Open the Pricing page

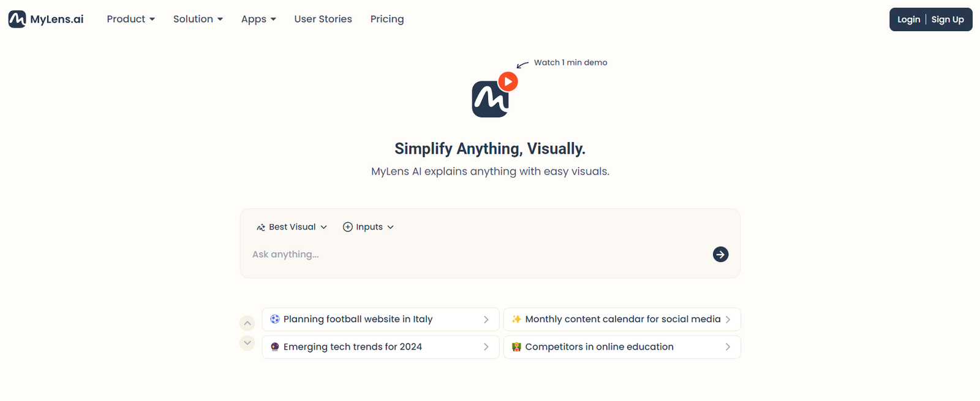click(x=386, y=19)
